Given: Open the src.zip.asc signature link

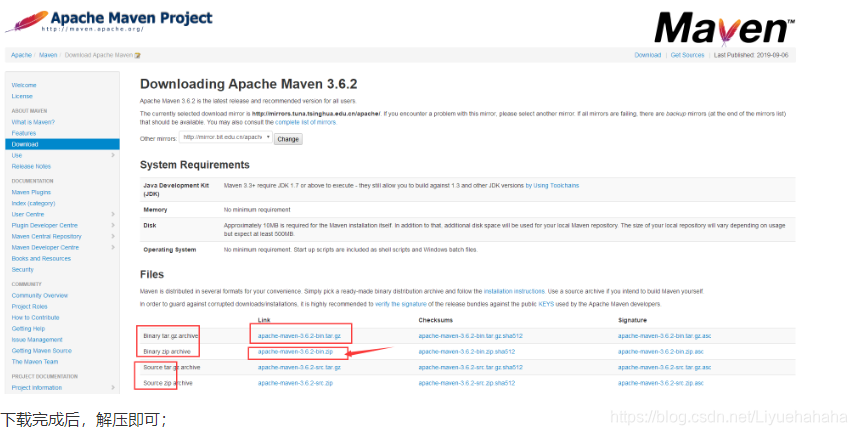Looking at the screenshot, I should (661, 384).
